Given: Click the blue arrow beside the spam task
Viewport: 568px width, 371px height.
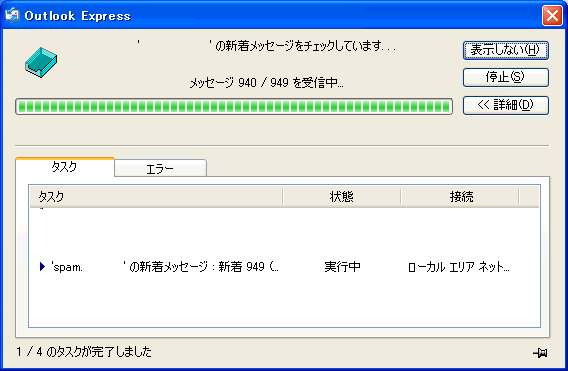Looking at the screenshot, I should [42, 267].
